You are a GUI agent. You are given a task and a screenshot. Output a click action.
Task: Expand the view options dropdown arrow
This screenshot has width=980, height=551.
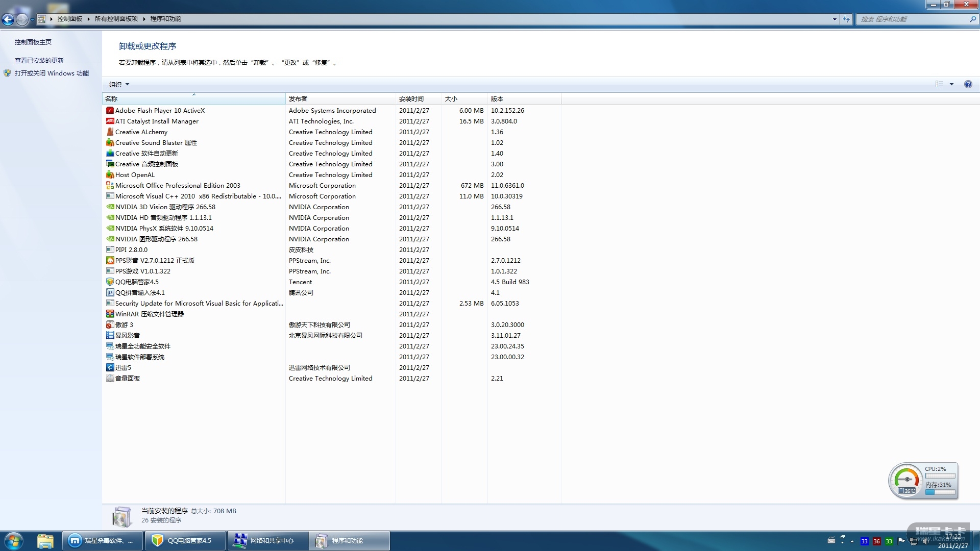(x=951, y=84)
